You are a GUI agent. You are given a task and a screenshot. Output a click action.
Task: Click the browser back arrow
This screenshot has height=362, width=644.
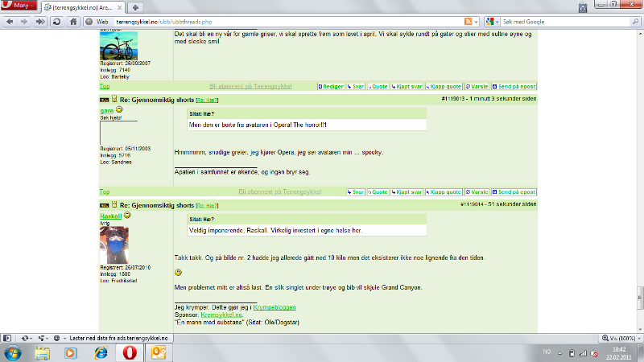10,21
